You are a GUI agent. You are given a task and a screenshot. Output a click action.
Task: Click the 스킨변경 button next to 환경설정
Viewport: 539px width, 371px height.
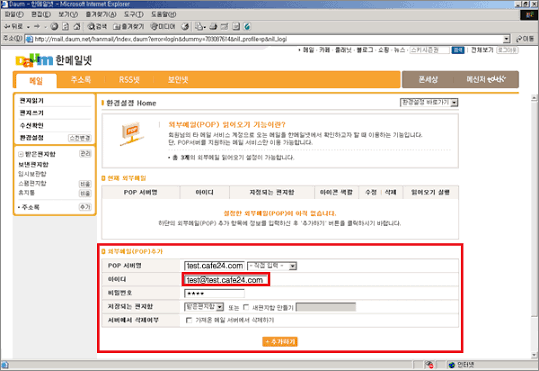(x=80, y=138)
